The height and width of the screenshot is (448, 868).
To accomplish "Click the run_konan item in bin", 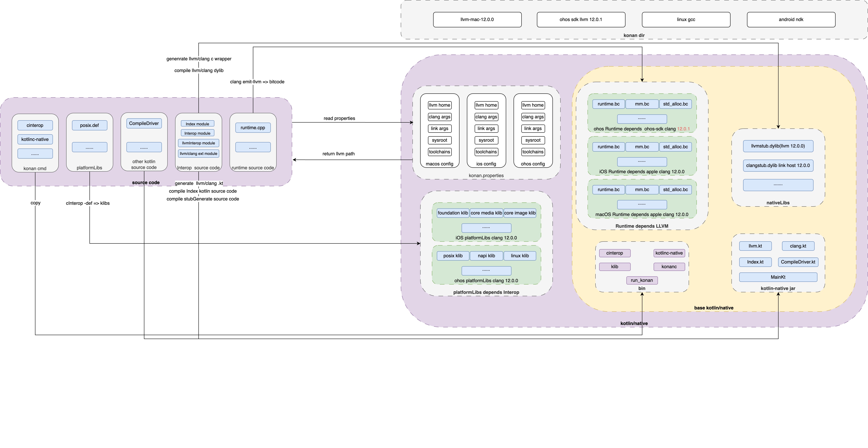I will coord(642,280).
